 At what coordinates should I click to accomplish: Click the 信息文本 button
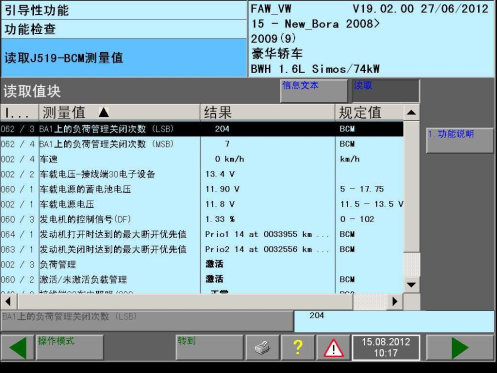314,91
